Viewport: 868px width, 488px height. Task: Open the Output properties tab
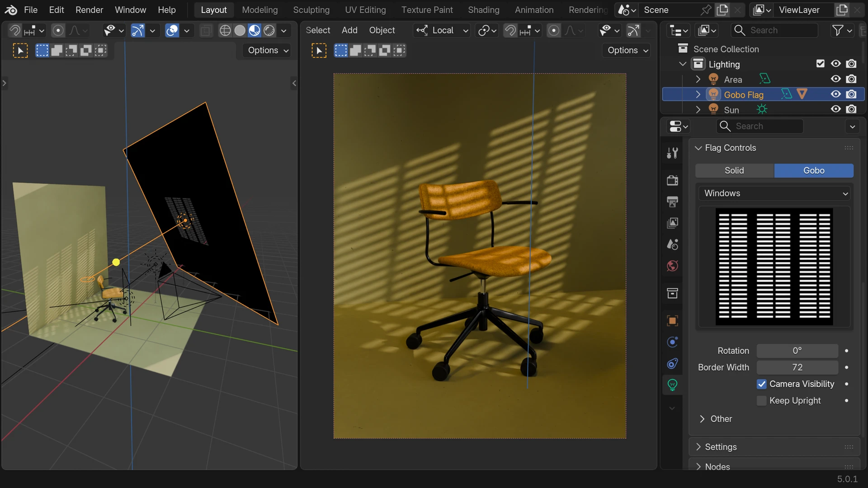click(672, 202)
